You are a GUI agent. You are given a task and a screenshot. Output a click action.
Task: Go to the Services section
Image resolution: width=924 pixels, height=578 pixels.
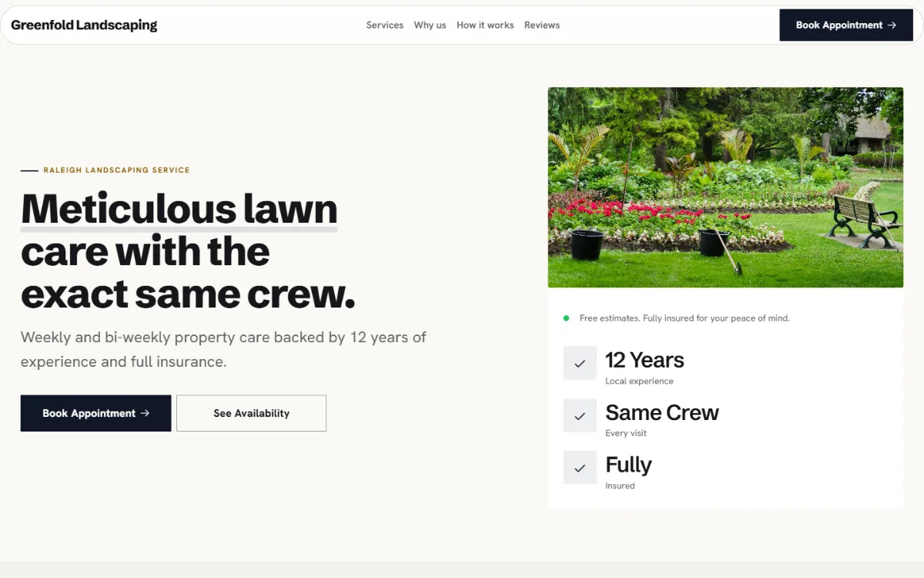pyautogui.click(x=385, y=25)
